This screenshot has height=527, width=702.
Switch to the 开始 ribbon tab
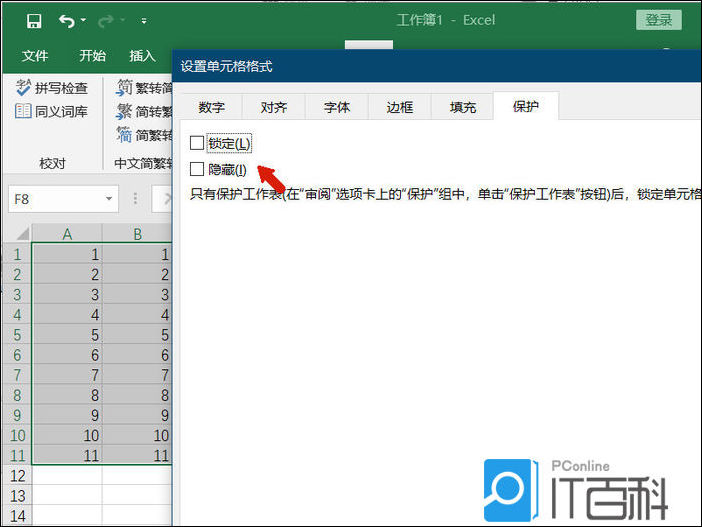(x=92, y=56)
